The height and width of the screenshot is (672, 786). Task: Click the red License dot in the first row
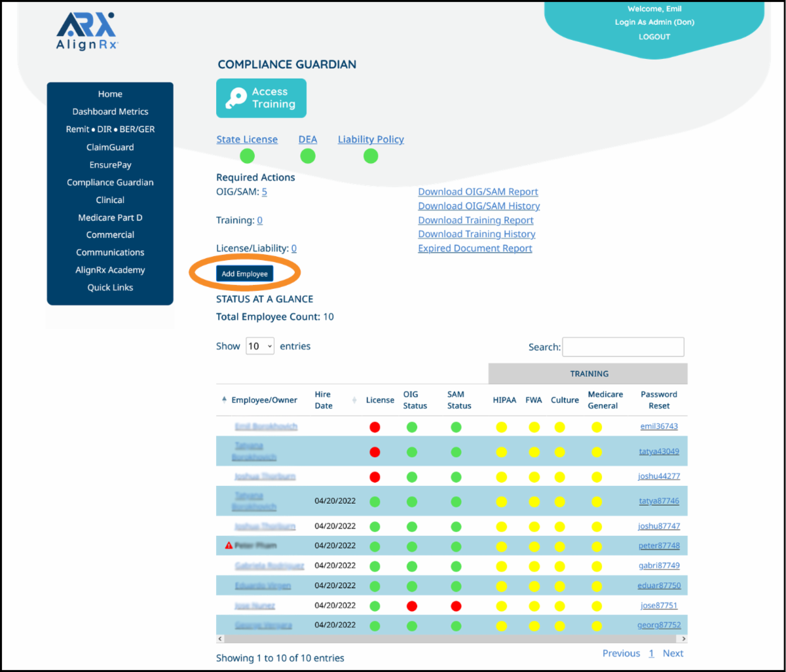pos(375,426)
